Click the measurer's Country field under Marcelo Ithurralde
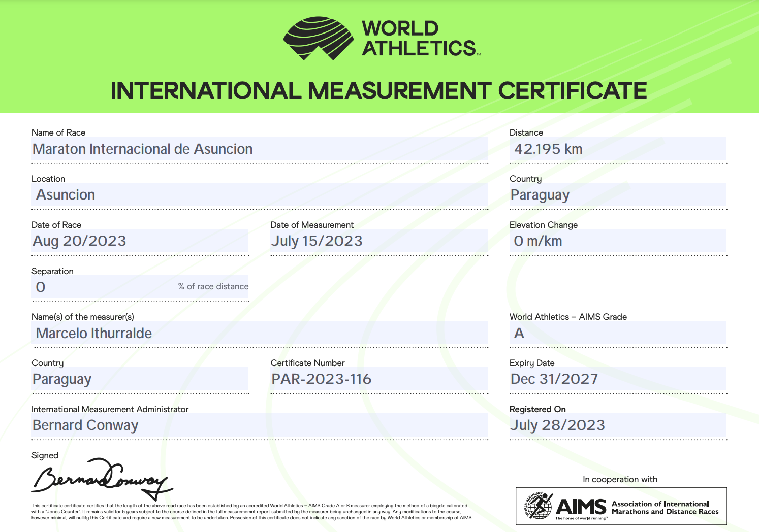 140,380
